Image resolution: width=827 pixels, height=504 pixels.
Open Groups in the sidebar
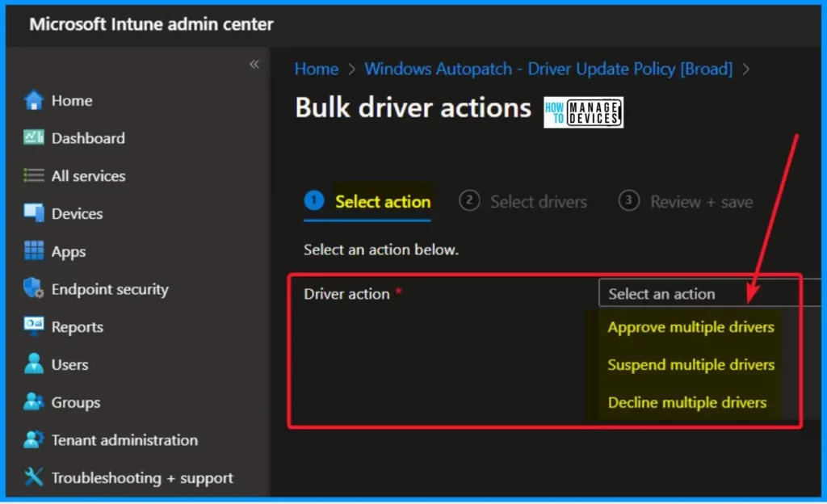tap(75, 402)
